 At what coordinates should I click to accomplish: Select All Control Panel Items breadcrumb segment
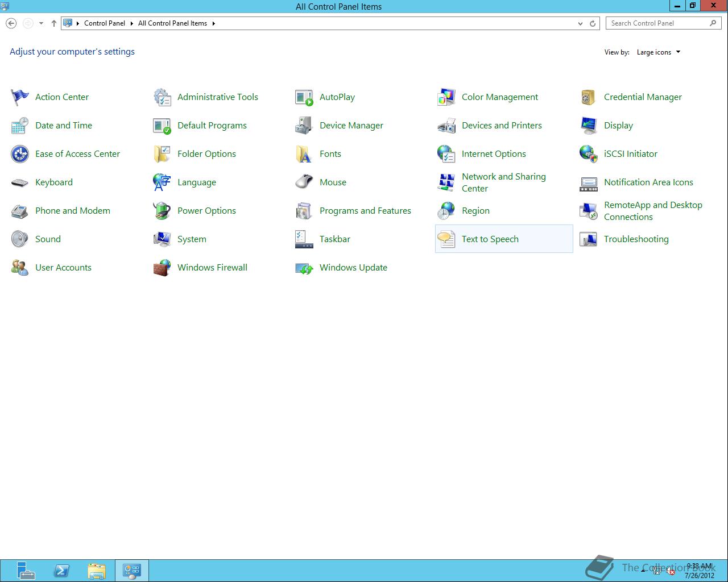(x=172, y=23)
